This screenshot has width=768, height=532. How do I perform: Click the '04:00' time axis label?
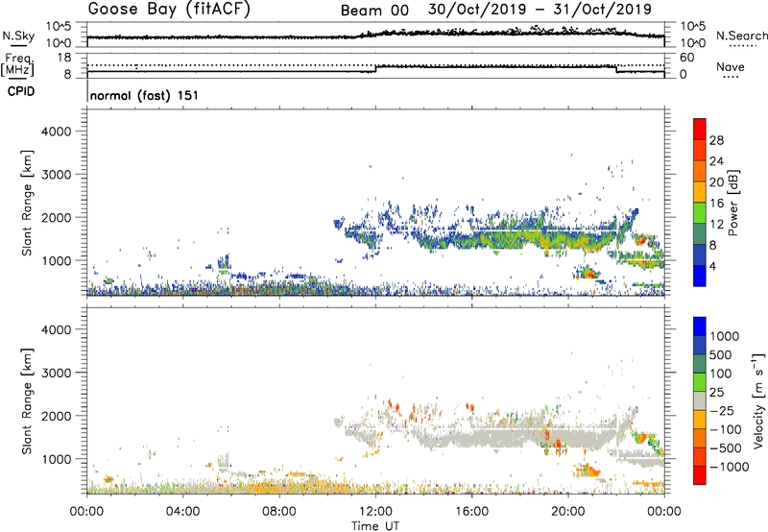182,512
